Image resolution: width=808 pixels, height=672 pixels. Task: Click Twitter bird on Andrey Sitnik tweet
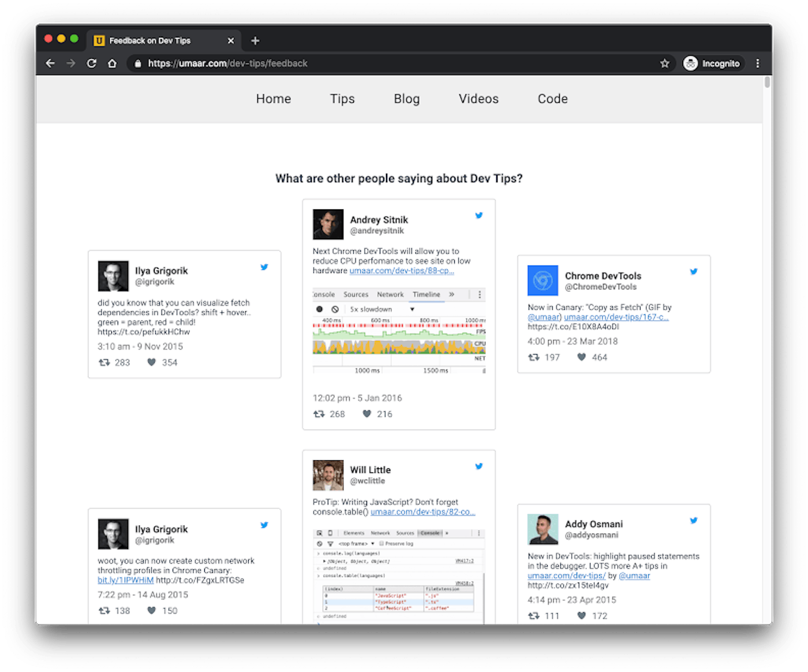479,215
